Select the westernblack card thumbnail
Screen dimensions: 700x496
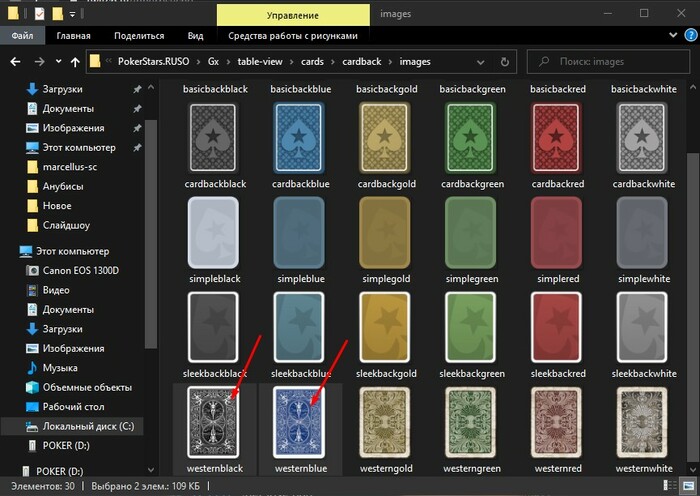point(213,422)
